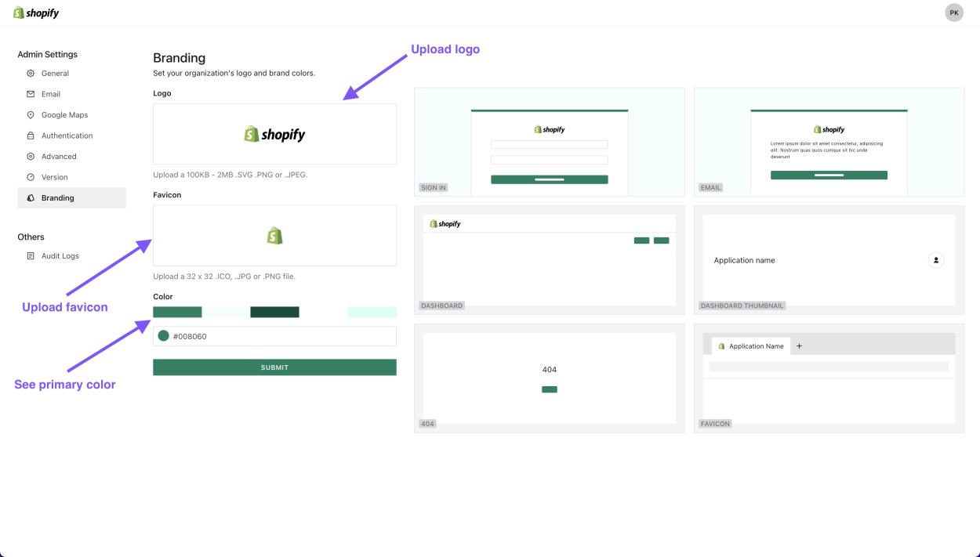Screen dimensions: 980x557
Task: Click "Set your organization's logo and brand colors."
Action: point(234,74)
